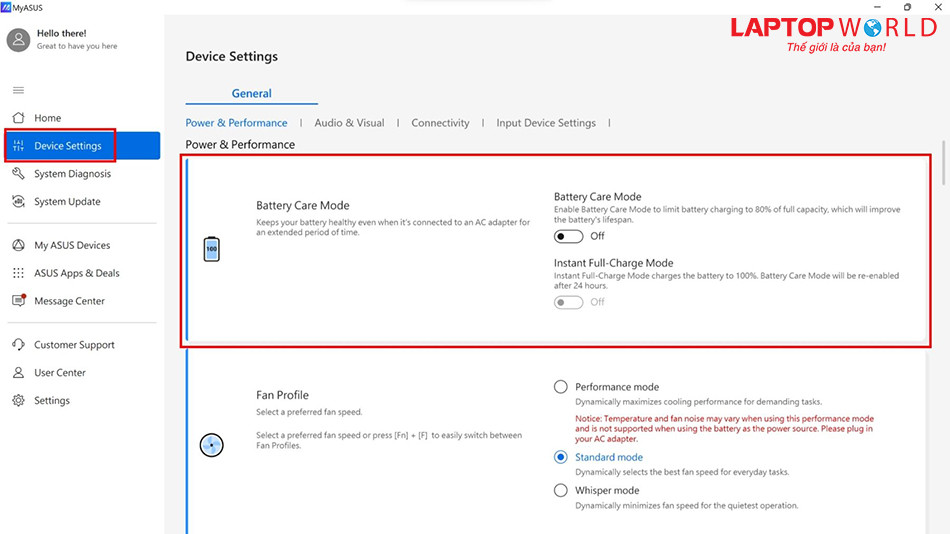Viewport: 950px width, 534px height.
Task: Click the hamburger menu icon in sidebar
Action: coord(18,90)
